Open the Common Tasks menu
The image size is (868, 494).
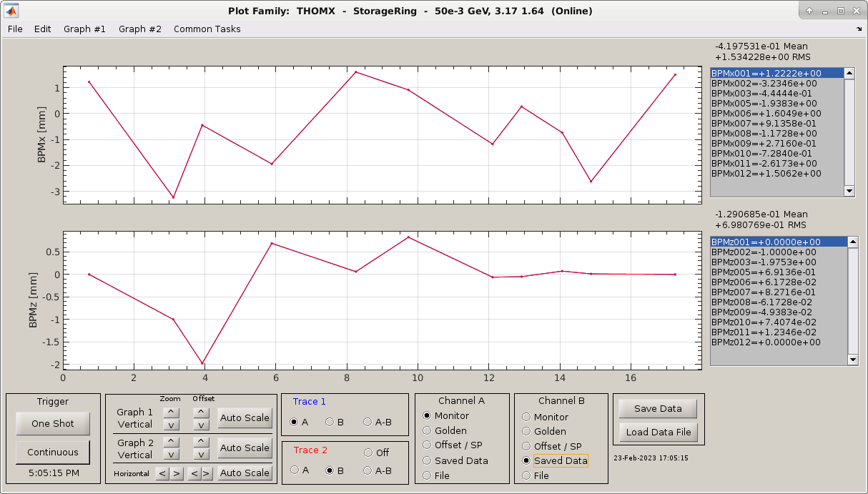pos(207,29)
